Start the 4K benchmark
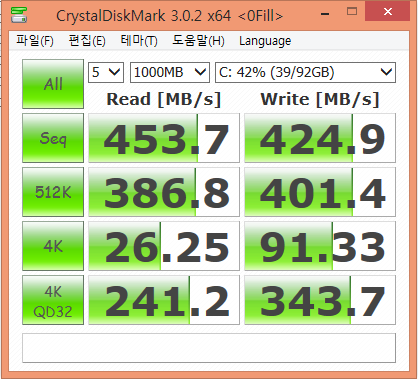Viewport: 418px width, 379px height. click(53, 246)
